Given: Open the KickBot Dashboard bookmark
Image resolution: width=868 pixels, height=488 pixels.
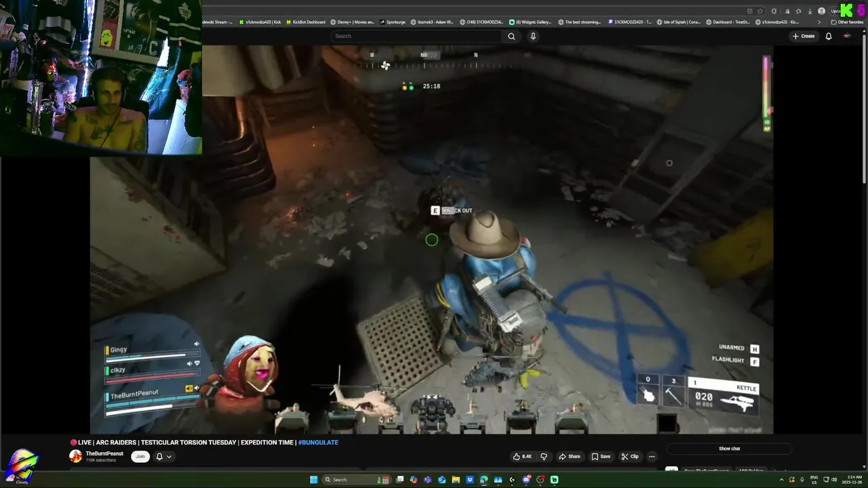Looking at the screenshot, I should (x=304, y=22).
